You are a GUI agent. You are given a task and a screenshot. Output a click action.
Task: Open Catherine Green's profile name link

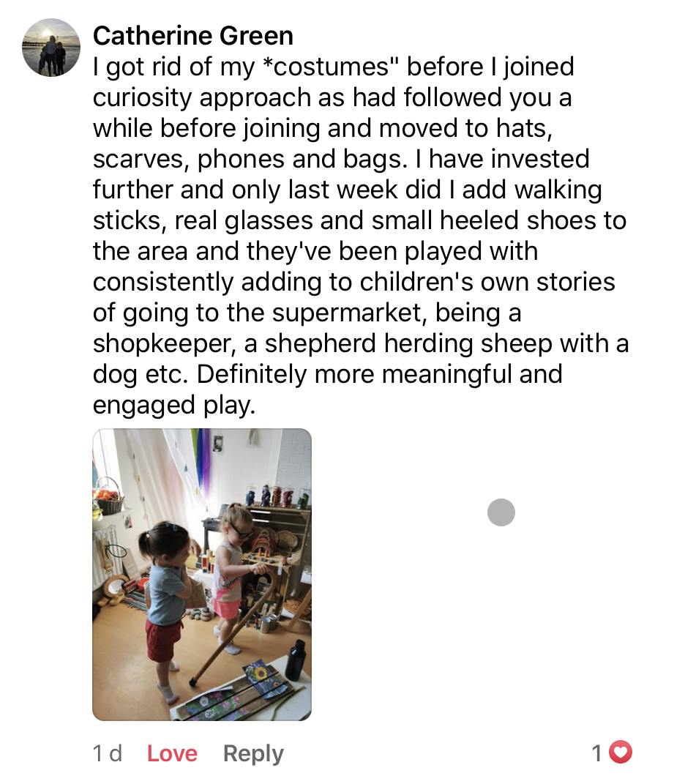pos(193,35)
